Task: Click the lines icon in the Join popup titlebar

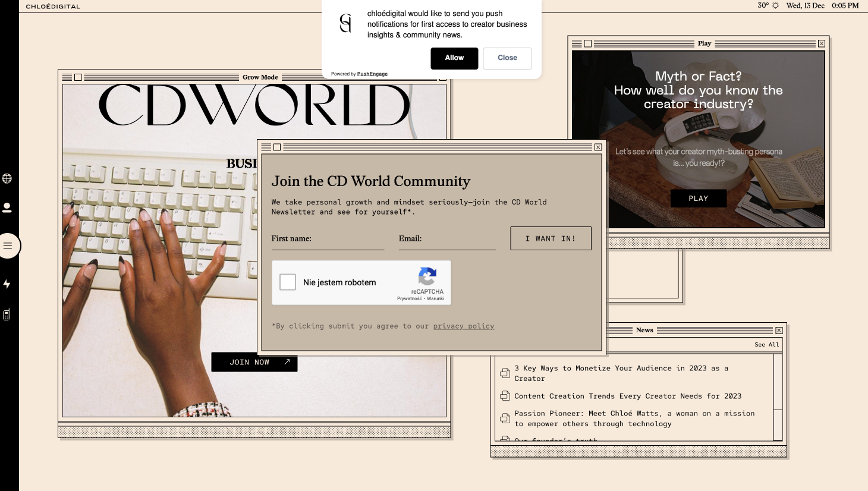Action: 266,147
